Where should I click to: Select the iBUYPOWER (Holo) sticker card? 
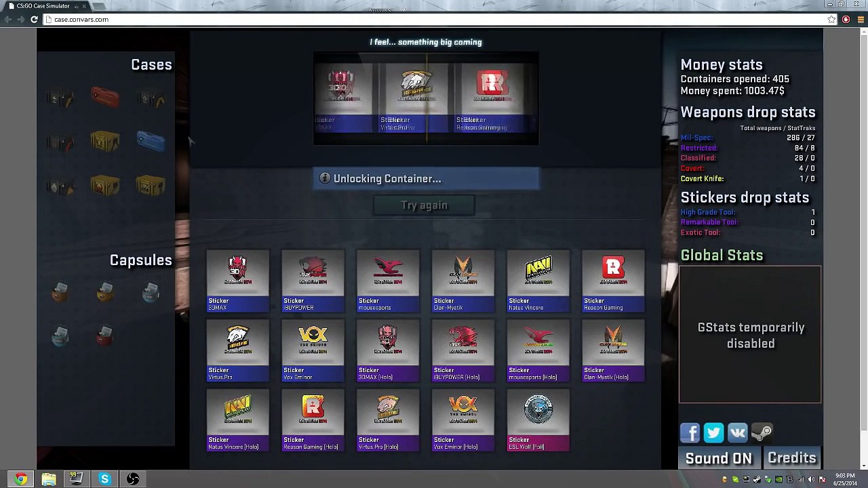pyautogui.click(x=463, y=351)
